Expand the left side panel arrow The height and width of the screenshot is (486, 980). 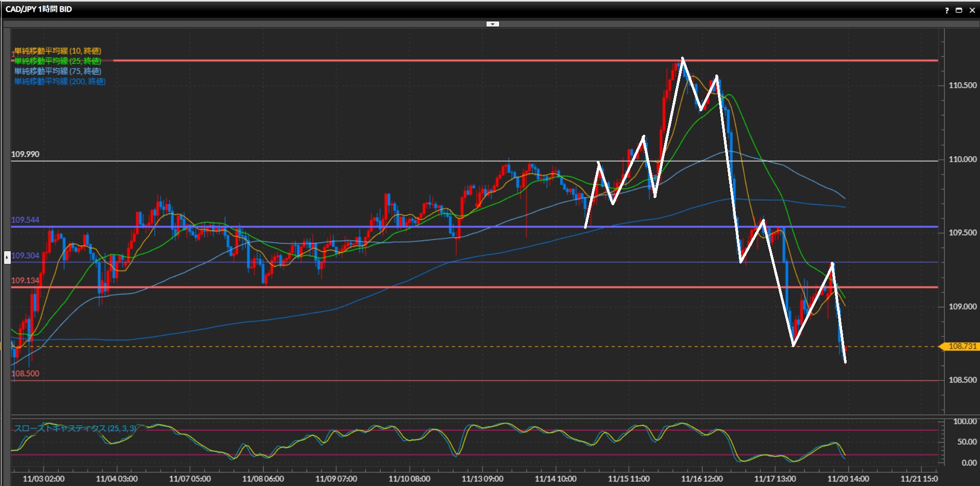click(x=7, y=257)
